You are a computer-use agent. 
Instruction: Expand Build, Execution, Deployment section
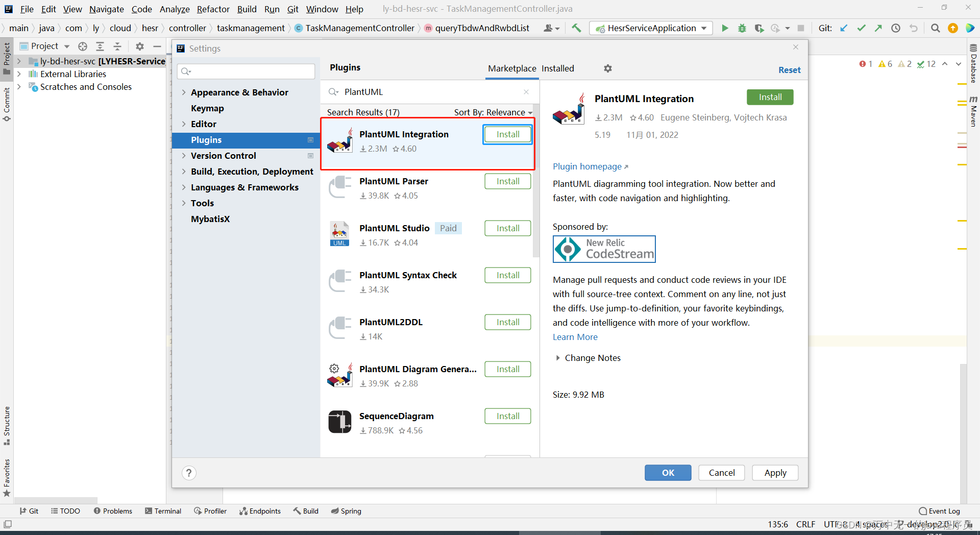184,172
